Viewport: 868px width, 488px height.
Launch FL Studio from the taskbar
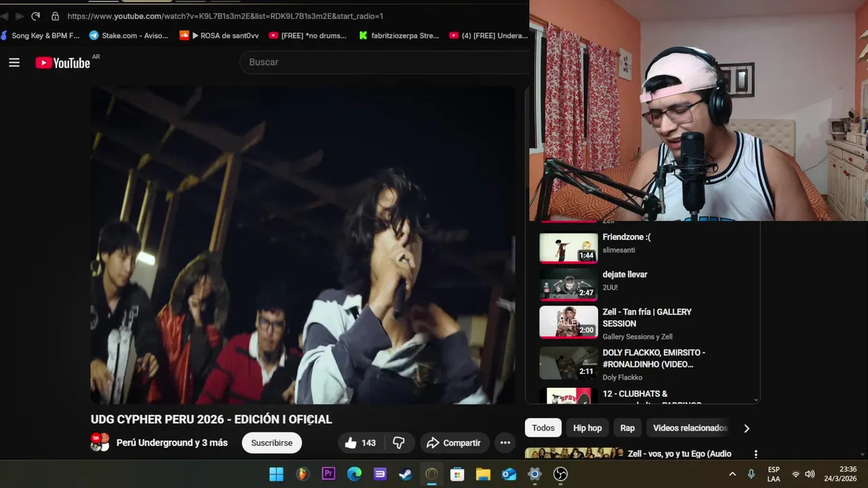(x=302, y=474)
